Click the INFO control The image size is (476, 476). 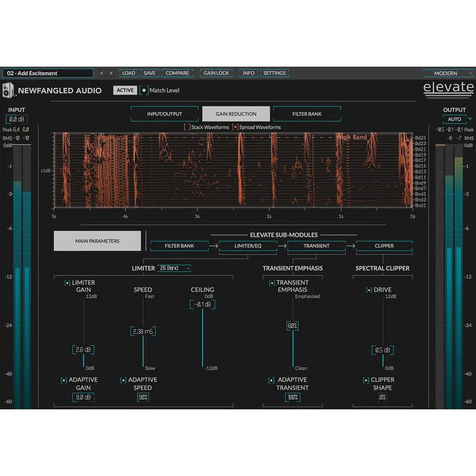(x=248, y=73)
